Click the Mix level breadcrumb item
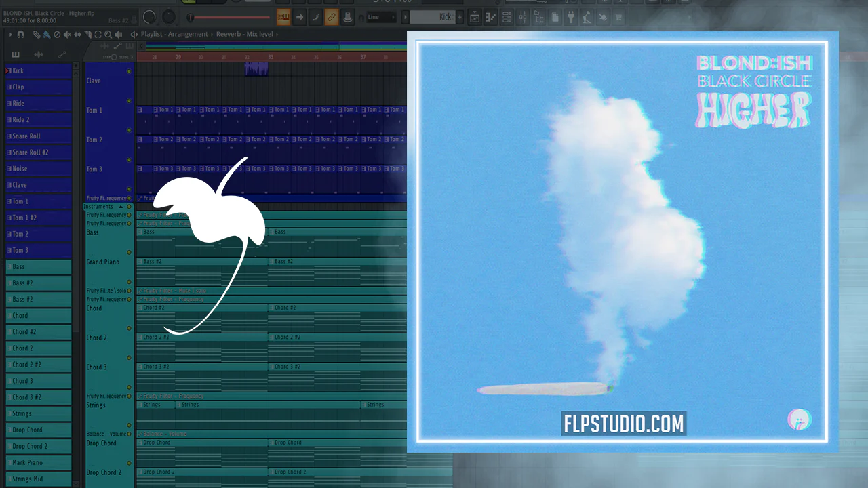Viewport: 868px width, 488px height. [259, 34]
